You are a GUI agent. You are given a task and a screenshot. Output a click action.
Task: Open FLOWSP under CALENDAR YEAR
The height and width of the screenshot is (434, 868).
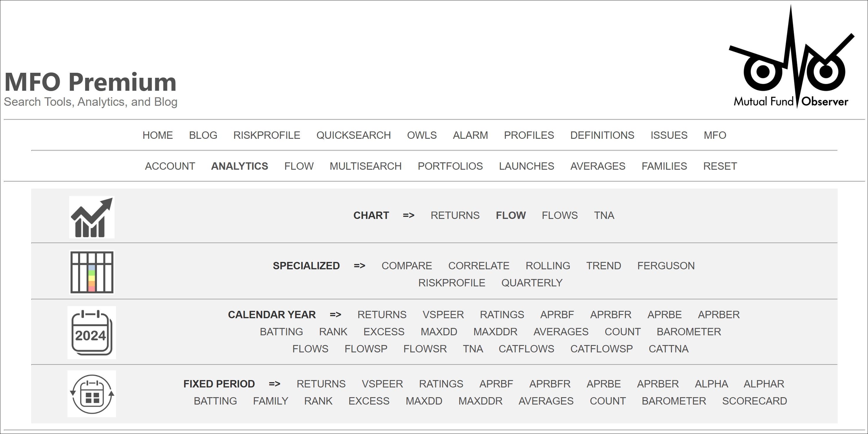click(x=366, y=349)
